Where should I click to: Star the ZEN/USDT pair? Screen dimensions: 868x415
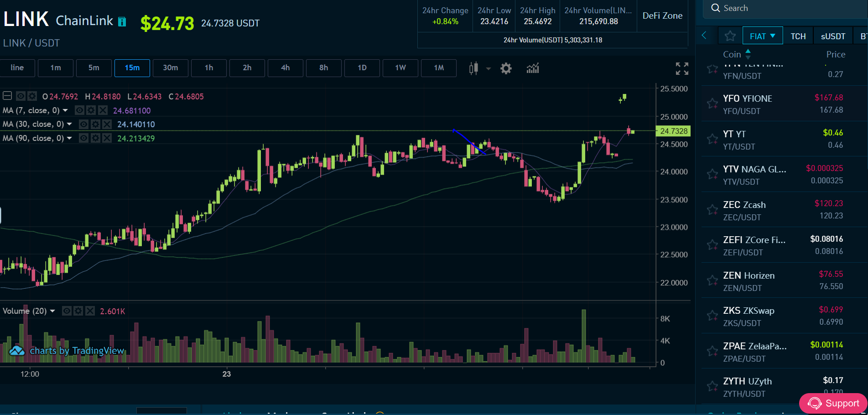[x=712, y=280]
